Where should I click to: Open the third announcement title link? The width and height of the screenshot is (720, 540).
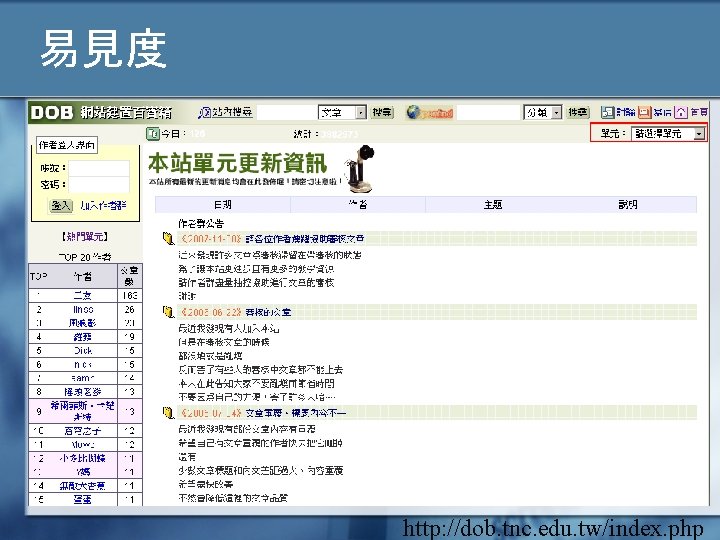tap(296, 413)
